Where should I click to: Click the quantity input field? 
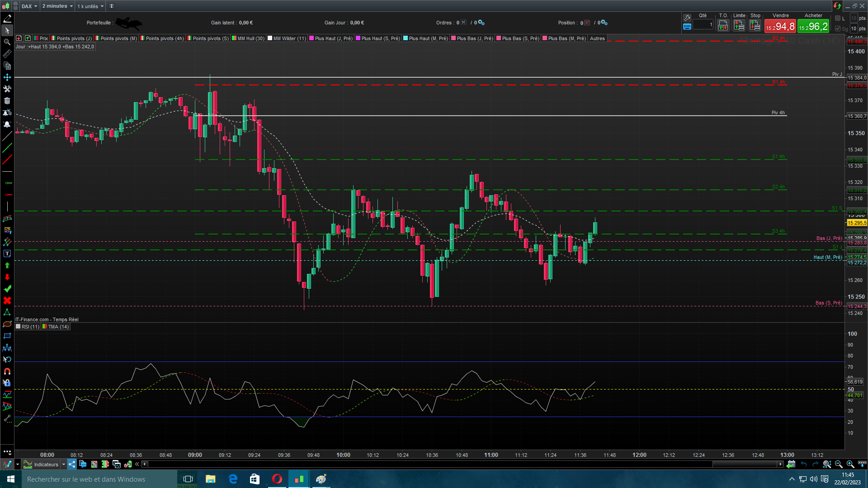pos(703,25)
